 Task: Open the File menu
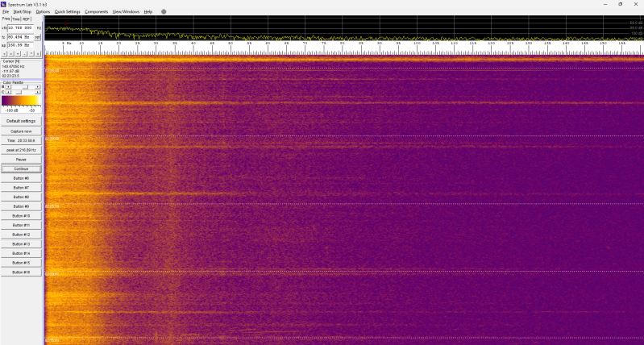tap(6, 12)
